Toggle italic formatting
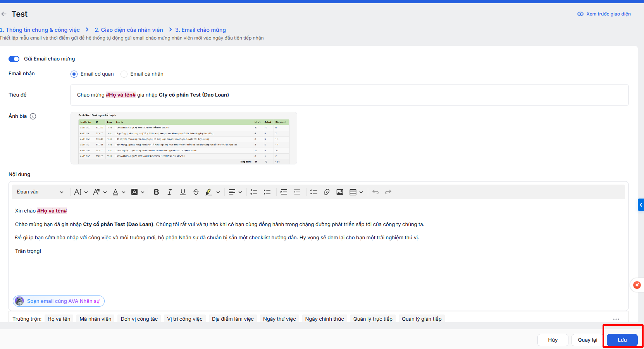644x349 pixels. click(169, 192)
